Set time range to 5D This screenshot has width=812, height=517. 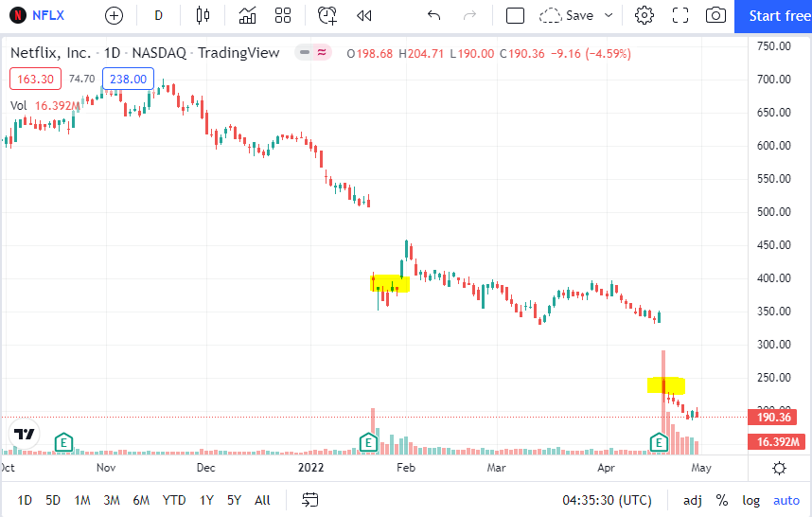53,500
